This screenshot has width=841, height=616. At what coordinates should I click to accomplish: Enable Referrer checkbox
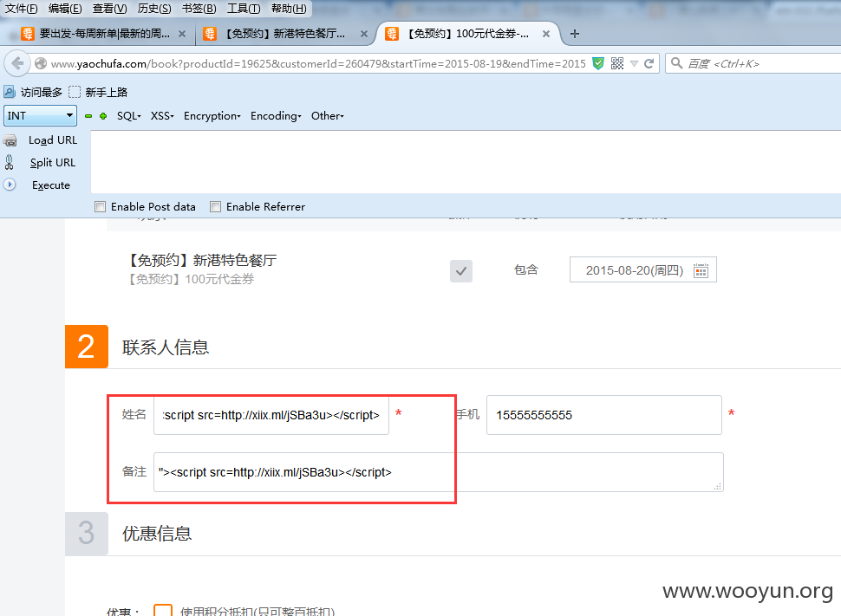(215, 207)
